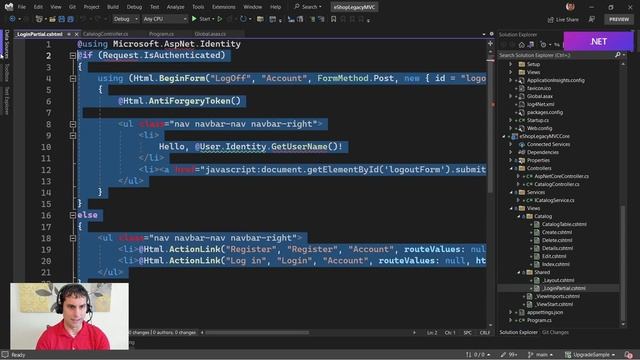The width and height of the screenshot is (640, 360).
Task: Click the editor horizontal scrollbar
Action: point(257,333)
